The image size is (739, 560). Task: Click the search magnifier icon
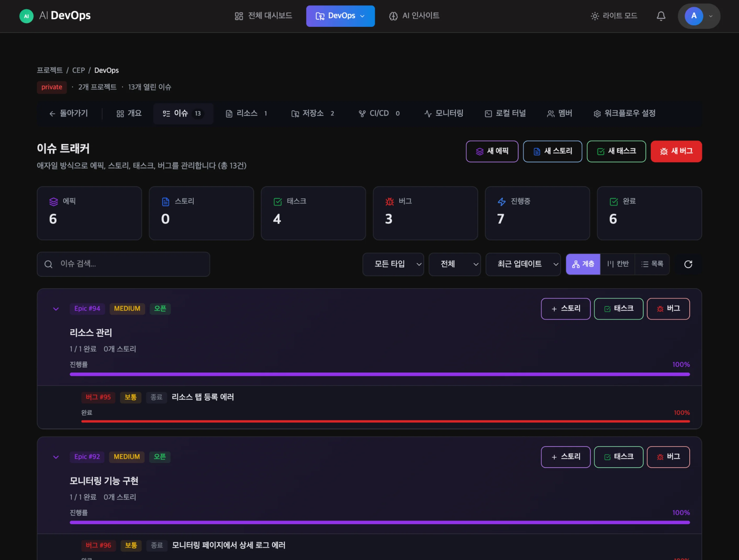pos(48,264)
